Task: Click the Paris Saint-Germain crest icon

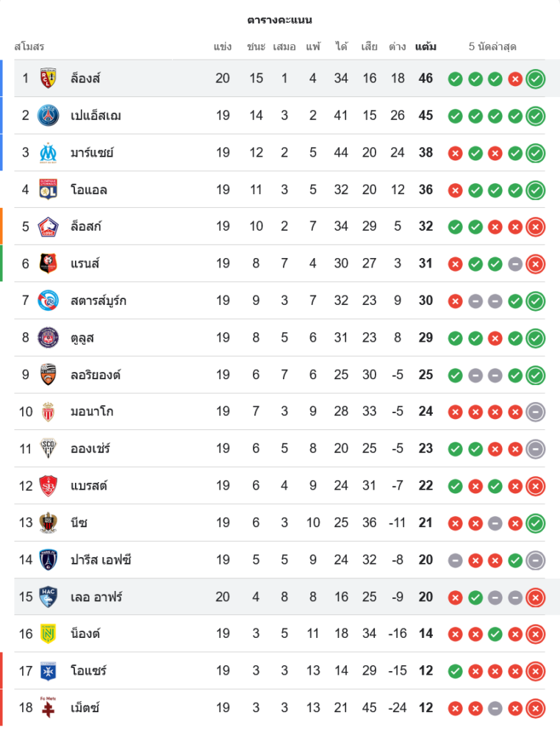Action: [x=49, y=115]
